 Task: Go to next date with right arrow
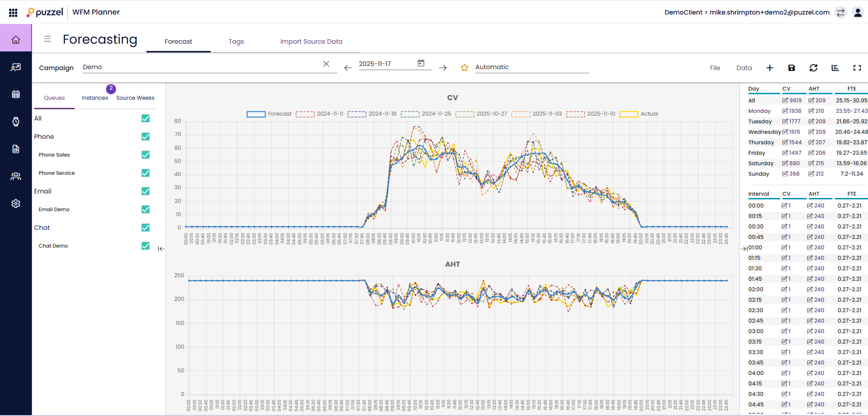click(x=443, y=68)
